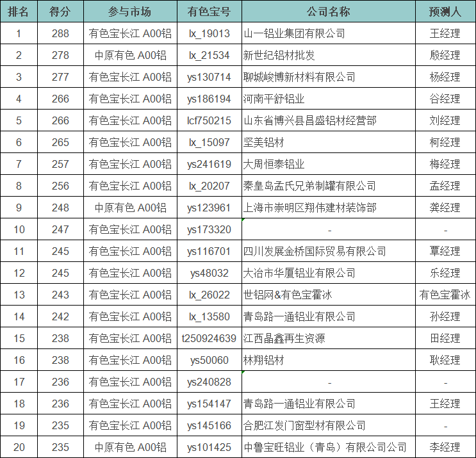Select forecaster 杨经理
Screen dimensions: 476x458
pos(445,77)
